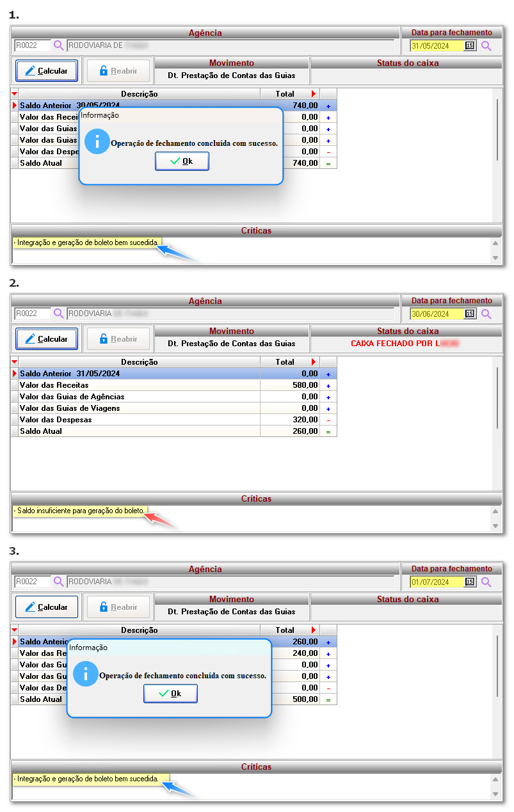This screenshot has height=812, width=514.
Task: Select the 'Saldo Atual' row showing 260,00
Action: coord(174,431)
